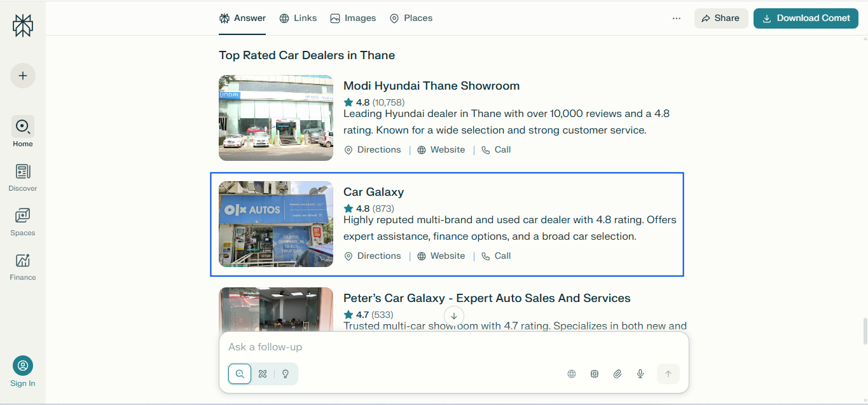This screenshot has width=868, height=405.
Task: Activate voice input with the microphone icon
Action: (640, 374)
